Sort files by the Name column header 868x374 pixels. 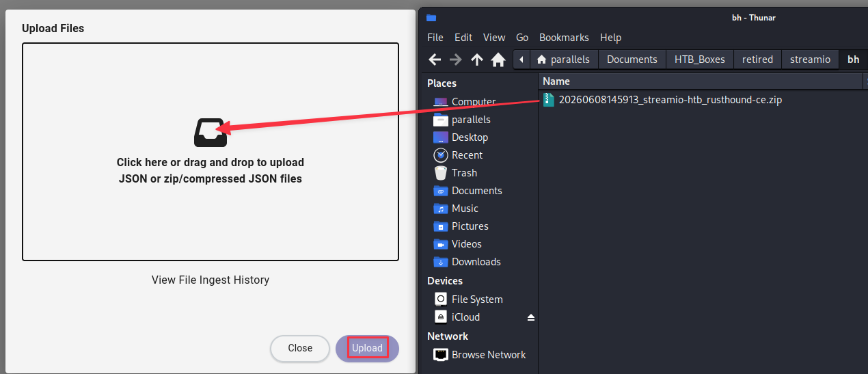click(701, 81)
